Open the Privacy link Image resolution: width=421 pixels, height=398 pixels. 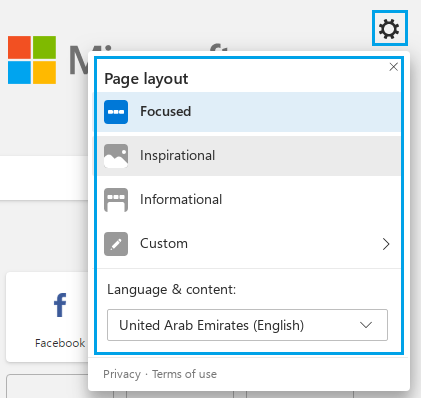point(122,374)
